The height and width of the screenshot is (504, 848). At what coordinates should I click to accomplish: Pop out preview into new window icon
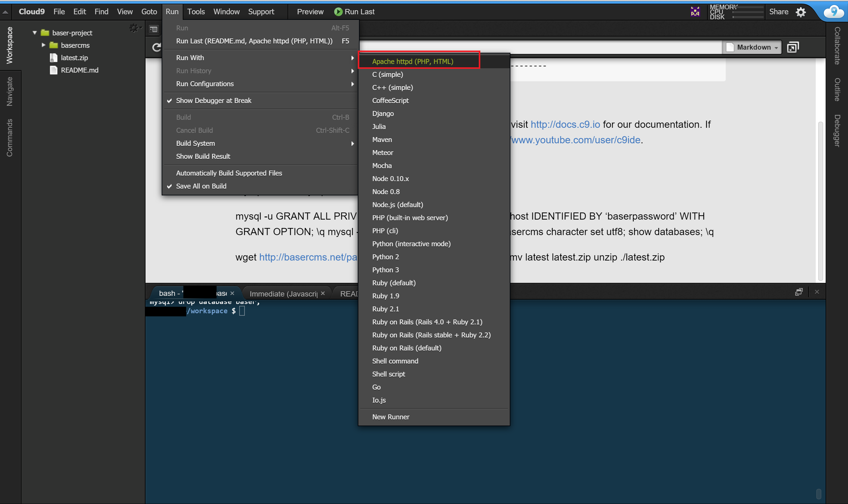[x=793, y=47]
